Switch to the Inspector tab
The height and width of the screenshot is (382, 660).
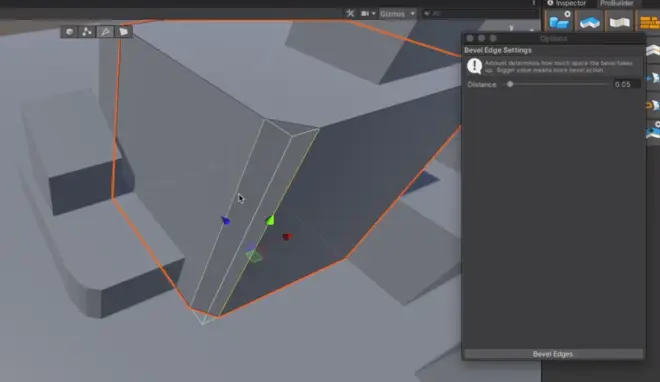click(x=566, y=3)
